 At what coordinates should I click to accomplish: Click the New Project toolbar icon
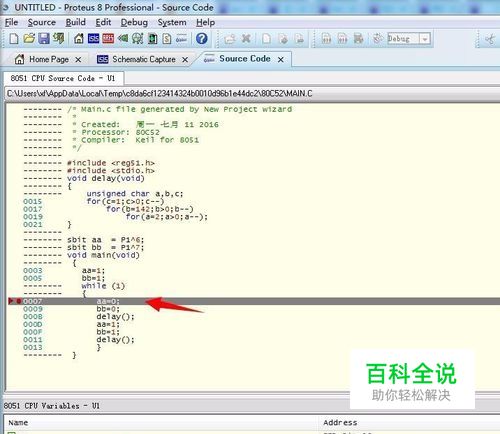(14, 39)
